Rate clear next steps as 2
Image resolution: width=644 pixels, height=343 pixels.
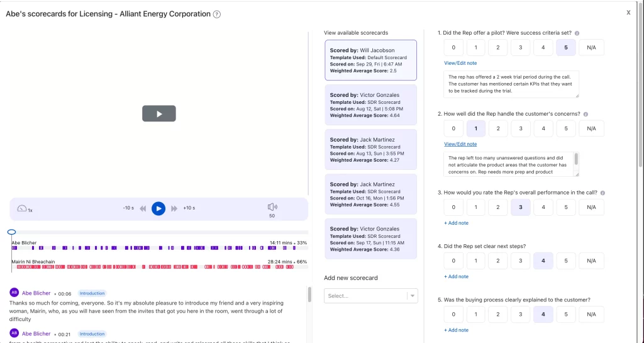tap(498, 261)
